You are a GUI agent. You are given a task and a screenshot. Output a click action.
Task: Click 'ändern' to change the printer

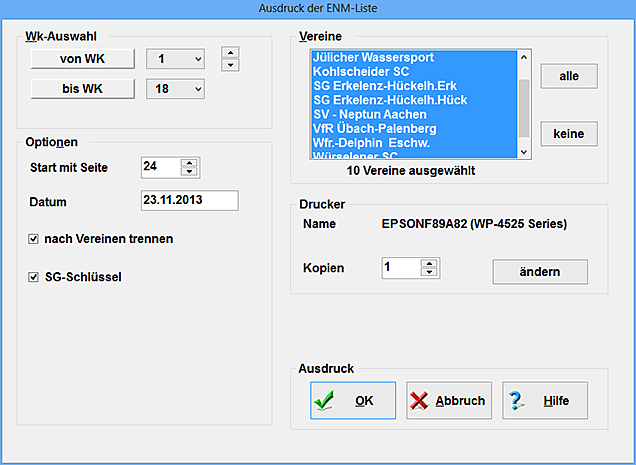click(540, 272)
